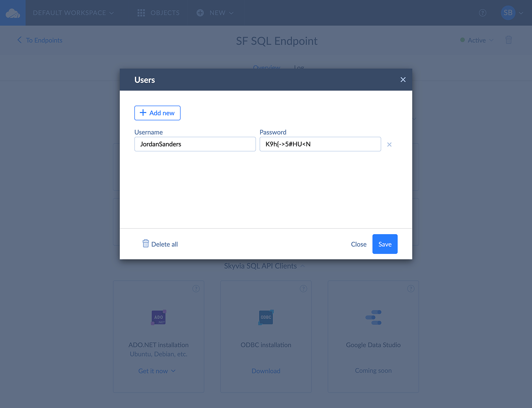Click the endpoint delete trash icon
This screenshot has width=532, height=408.
(x=509, y=40)
